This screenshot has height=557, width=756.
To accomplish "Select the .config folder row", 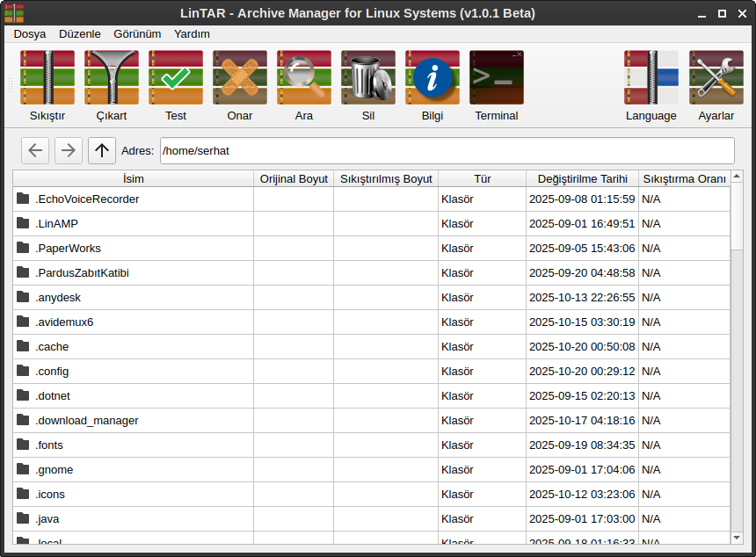I will [x=53, y=372].
